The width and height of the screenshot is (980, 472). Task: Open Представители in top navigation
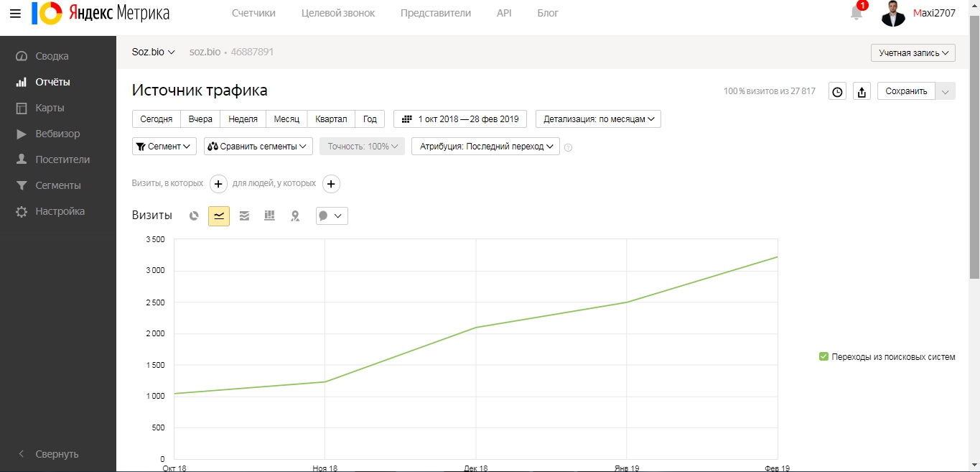(436, 13)
